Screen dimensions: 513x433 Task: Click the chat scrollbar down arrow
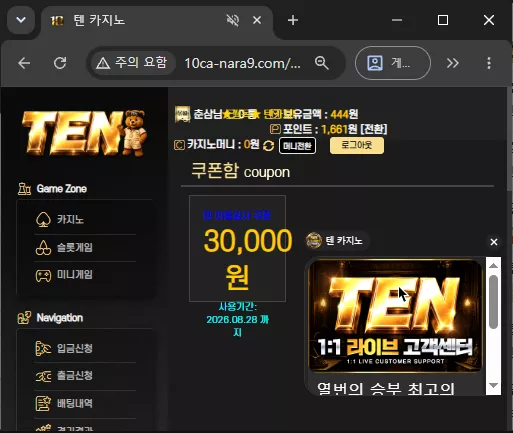(x=493, y=385)
